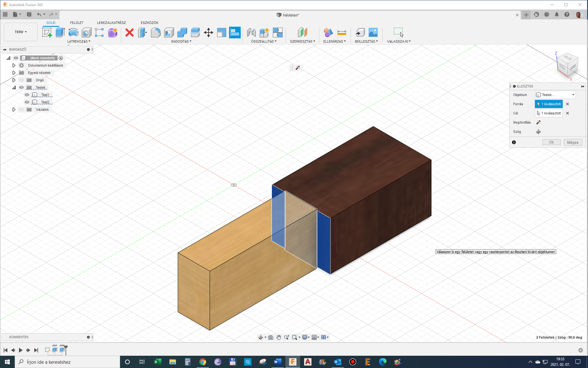Select the Hole tool
The image size is (588, 368).
click(x=86, y=32)
